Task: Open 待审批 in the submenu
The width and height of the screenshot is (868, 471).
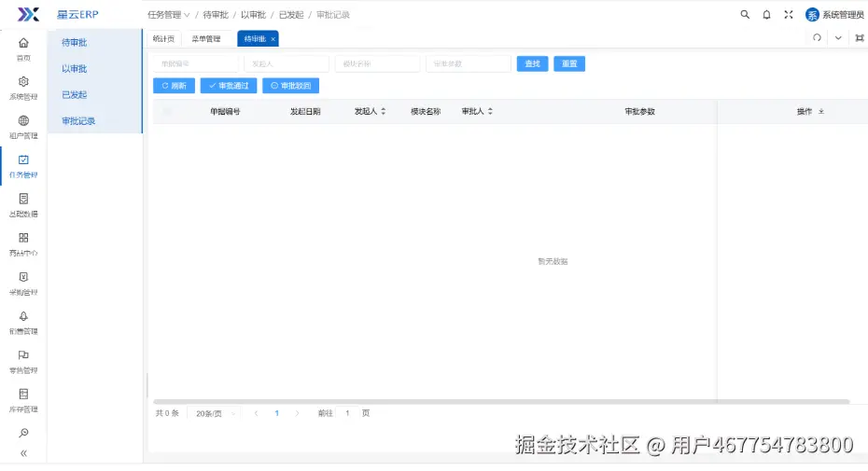Action: pyautogui.click(x=74, y=43)
